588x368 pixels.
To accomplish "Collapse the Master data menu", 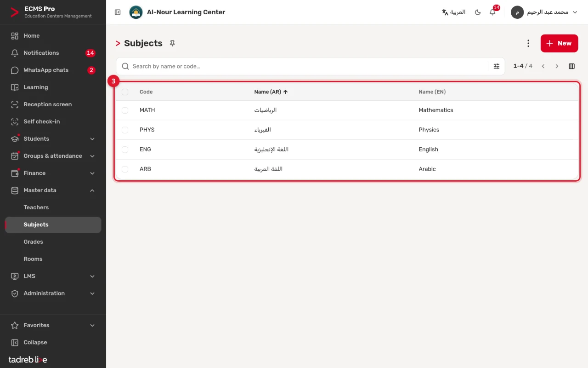I will (53, 190).
